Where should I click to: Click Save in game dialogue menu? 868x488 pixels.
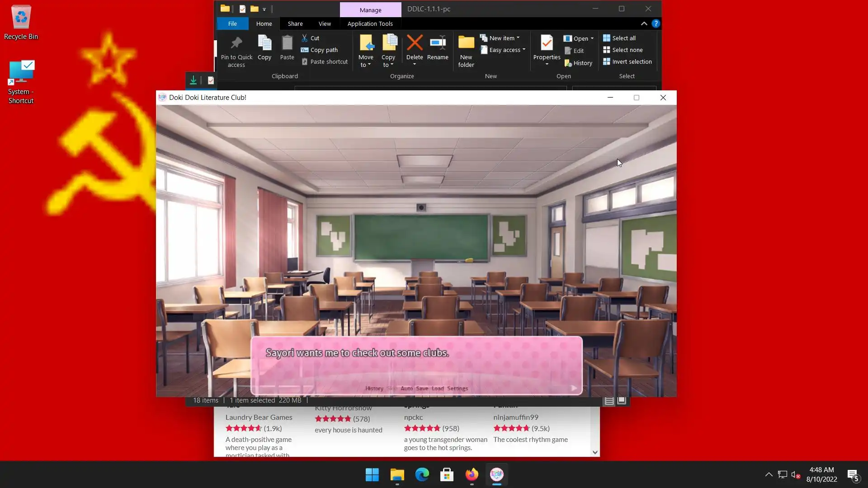pyautogui.click(x=422, y=389)
